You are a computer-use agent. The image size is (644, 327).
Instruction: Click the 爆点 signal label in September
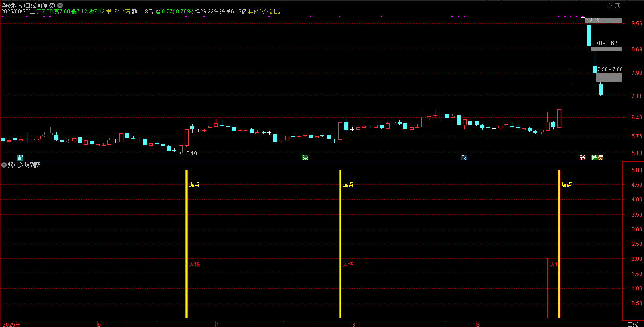coord(566,184)
